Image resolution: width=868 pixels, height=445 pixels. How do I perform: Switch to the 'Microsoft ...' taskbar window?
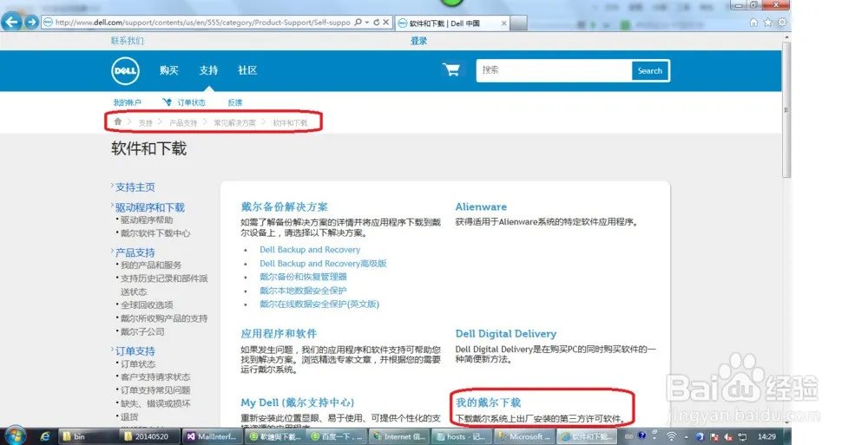523,436
